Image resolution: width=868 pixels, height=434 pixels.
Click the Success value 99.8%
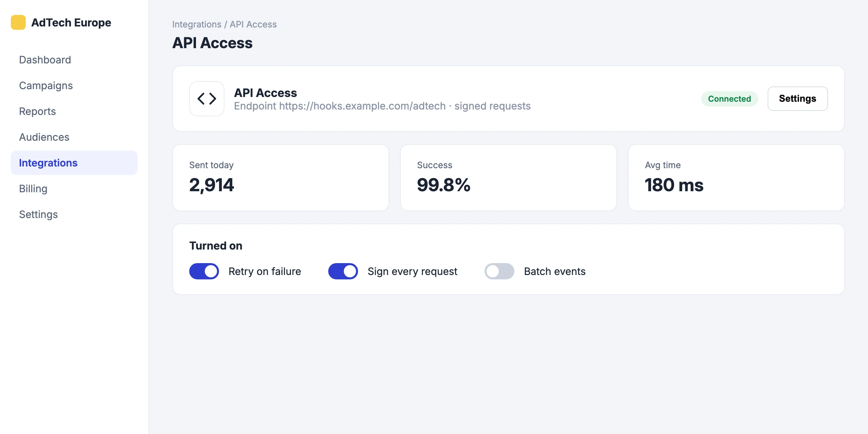coord(443,185)
